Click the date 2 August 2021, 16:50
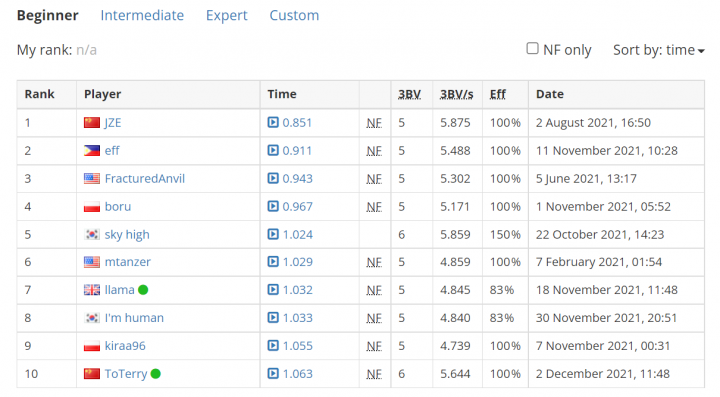Viewport: 720px width, 397px height. [x=593, y=123]
